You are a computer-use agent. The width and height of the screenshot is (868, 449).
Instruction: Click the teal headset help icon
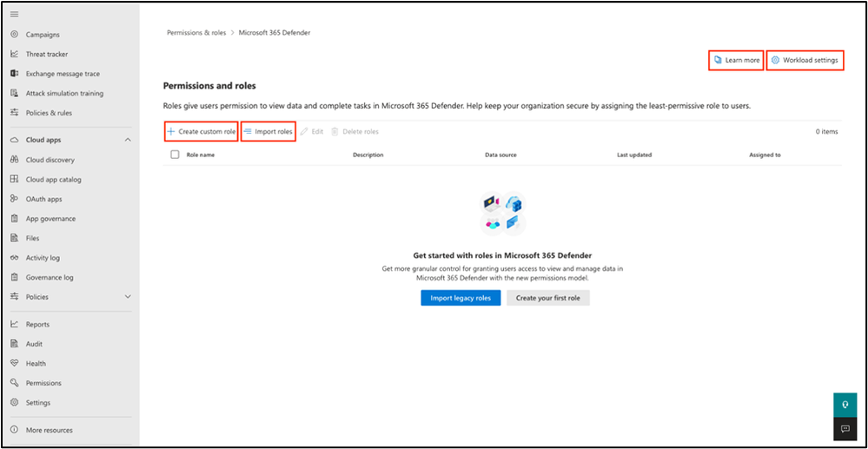(845, 405)
